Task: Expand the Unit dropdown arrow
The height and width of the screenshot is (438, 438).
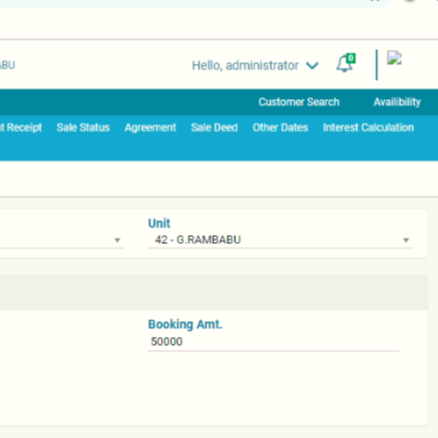Action: click(406, 240)
